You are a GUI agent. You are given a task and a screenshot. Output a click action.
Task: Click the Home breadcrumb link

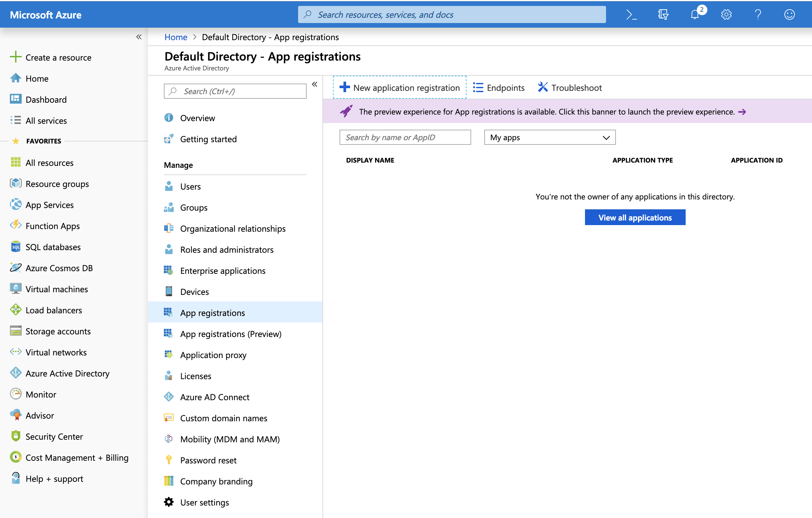tap(176, 37)
